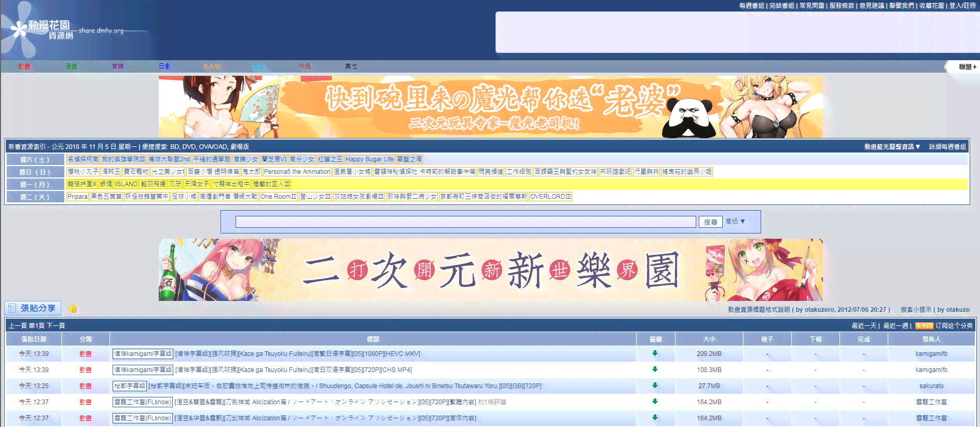
Task: Click the magnet arrow in the 繁體內嵌 Alicization row
Action: 655,402
